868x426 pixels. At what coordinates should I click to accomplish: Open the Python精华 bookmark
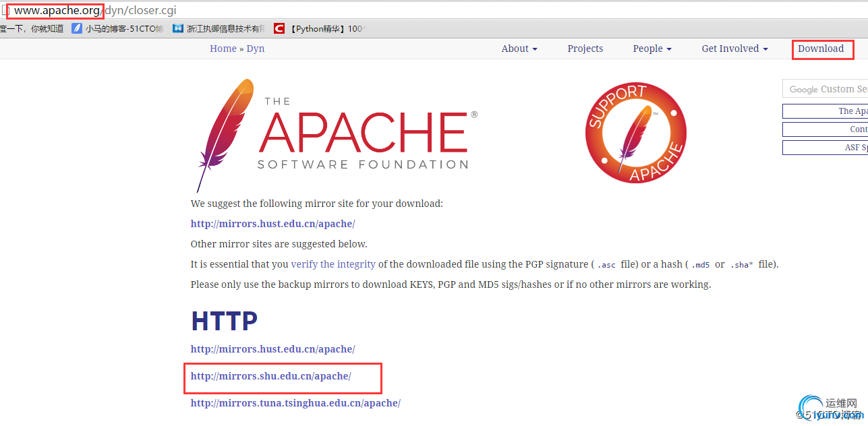tap(320, 28)
